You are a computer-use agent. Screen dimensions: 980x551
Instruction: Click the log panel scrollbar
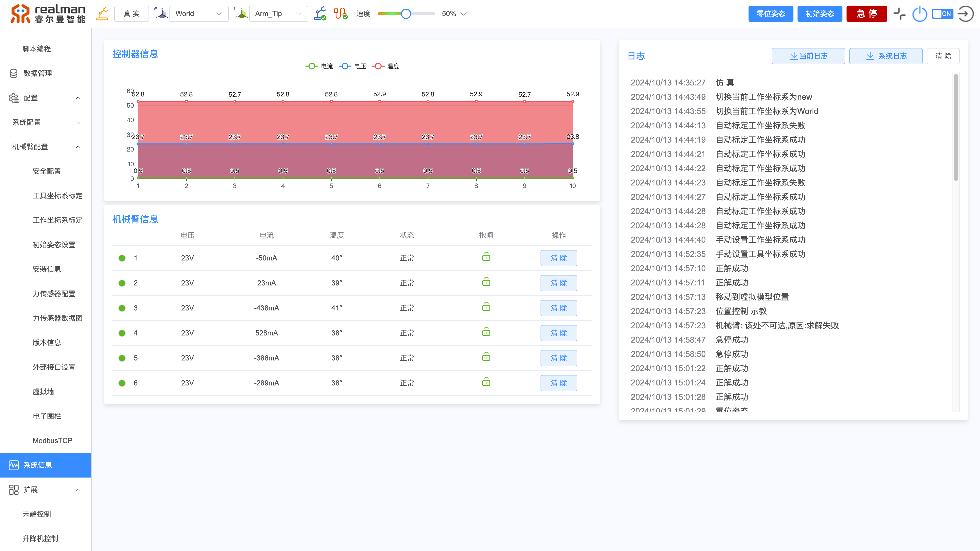(x=956, y=127)
